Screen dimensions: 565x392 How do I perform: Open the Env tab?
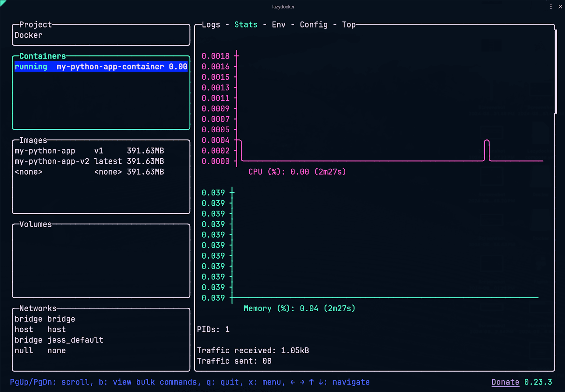[x=279, y=25]
